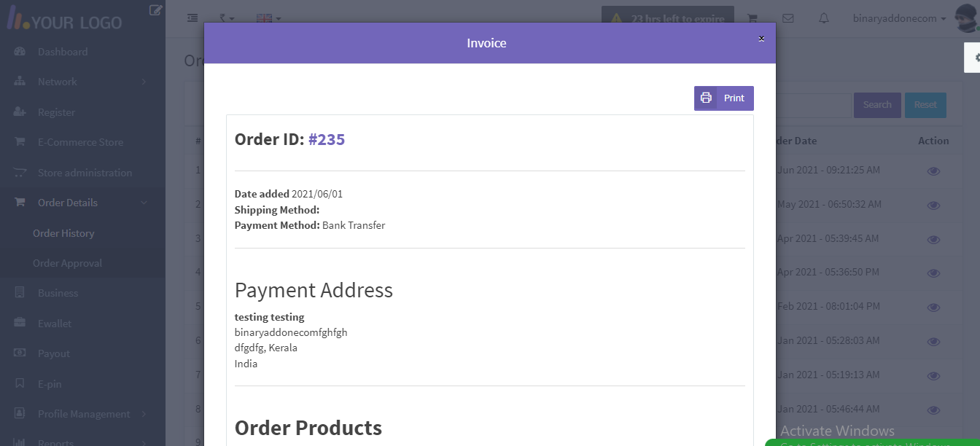The image size is (980, 446).
Task: Toggle the sidebar collapse icon in top bar
Action: tap(192, 18)
